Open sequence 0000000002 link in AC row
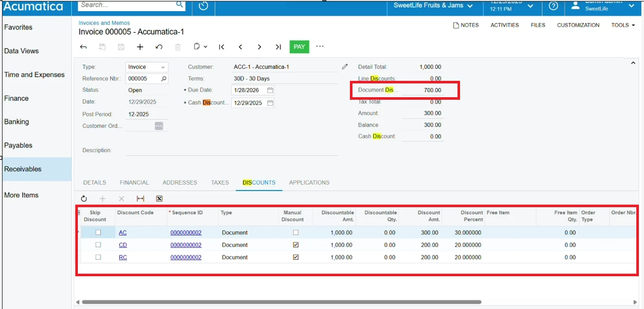644x309 pixels. [186, 233]
